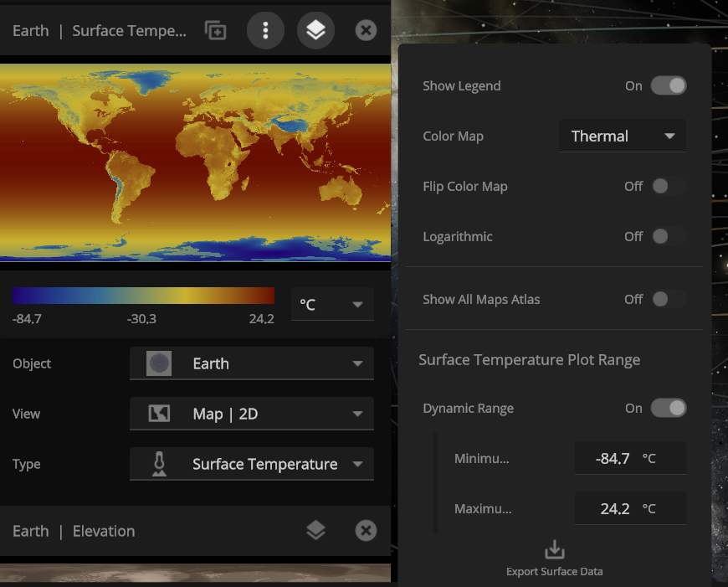Open the Thermal color map dropdown

point(622,136)
